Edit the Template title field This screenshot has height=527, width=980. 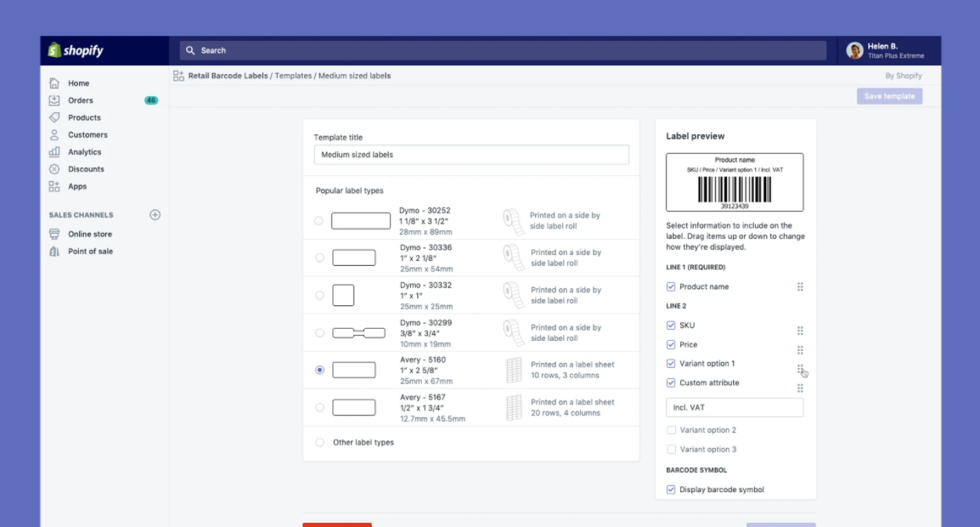tap(471, 155)
